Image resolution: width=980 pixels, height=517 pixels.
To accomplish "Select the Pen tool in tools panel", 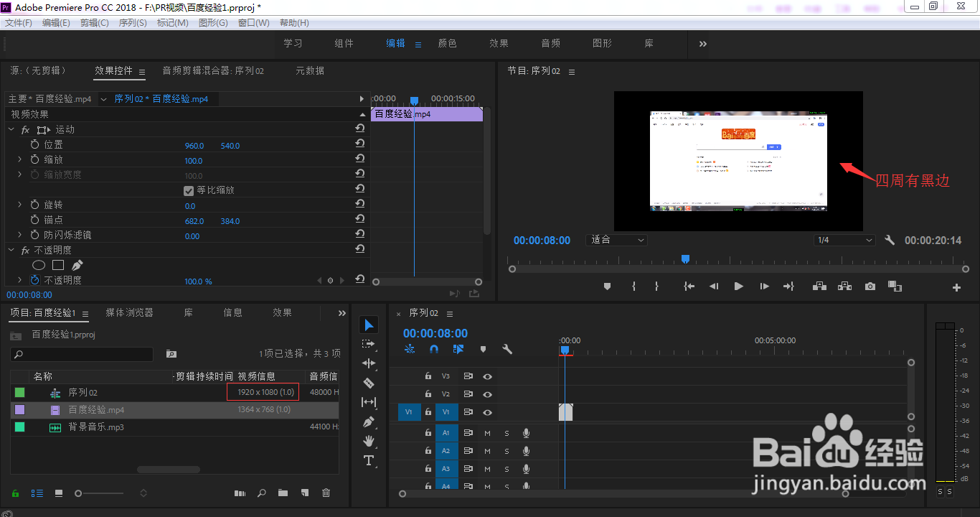I will (369, 421).
